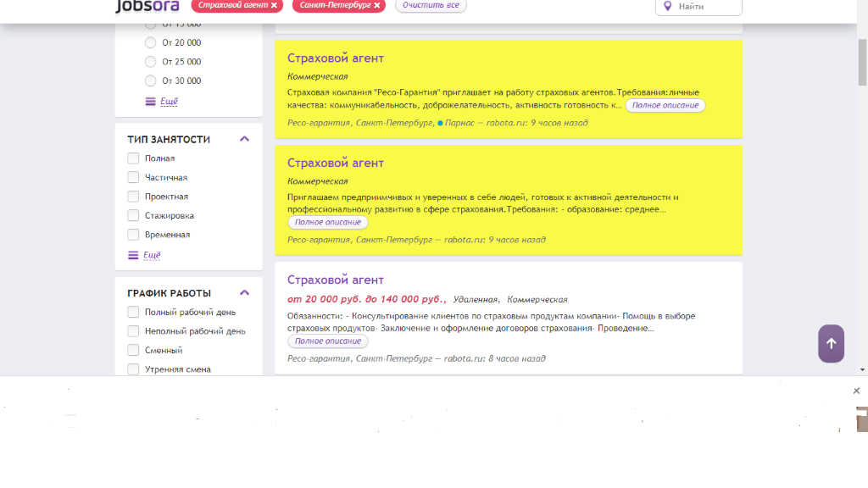Screen dimensions: 868x488
Task: Open Полное описание of first yellow listing
Action: [x=665, y=105]
